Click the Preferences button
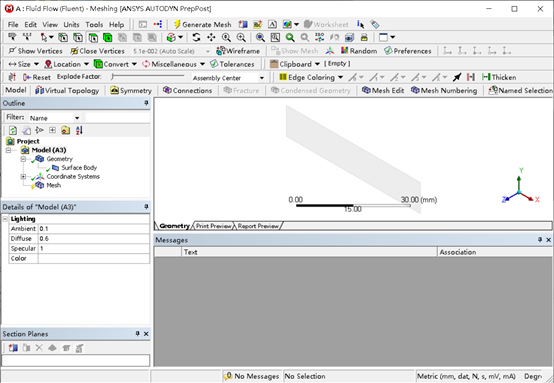This screenshot has width=554, height=383. [408, 51]
